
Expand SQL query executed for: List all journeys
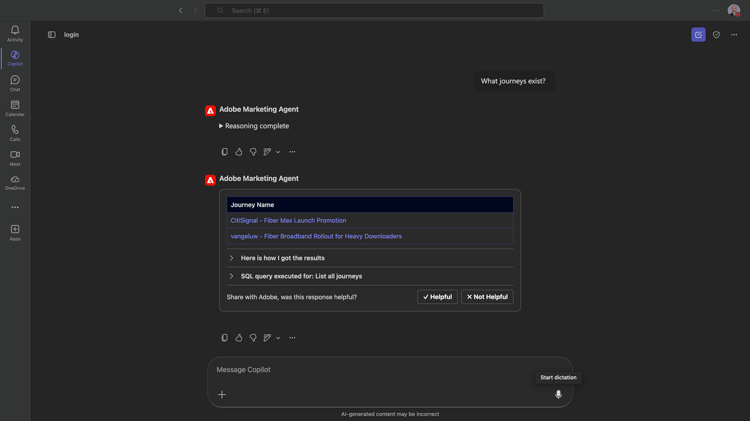(370, 276)
